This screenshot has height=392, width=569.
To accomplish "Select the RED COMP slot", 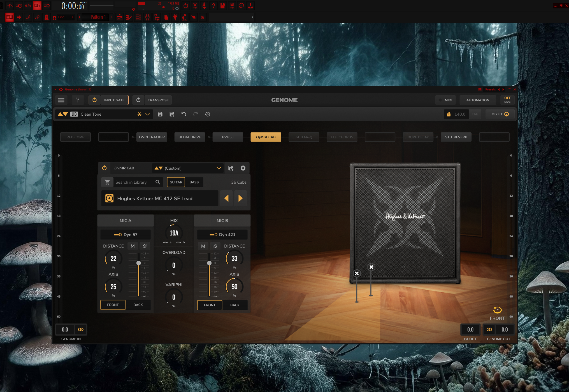I will coord(75,137).
